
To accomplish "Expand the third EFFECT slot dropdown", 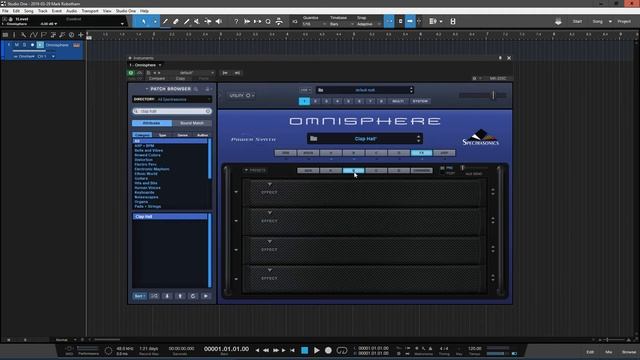I will point(269,242).
